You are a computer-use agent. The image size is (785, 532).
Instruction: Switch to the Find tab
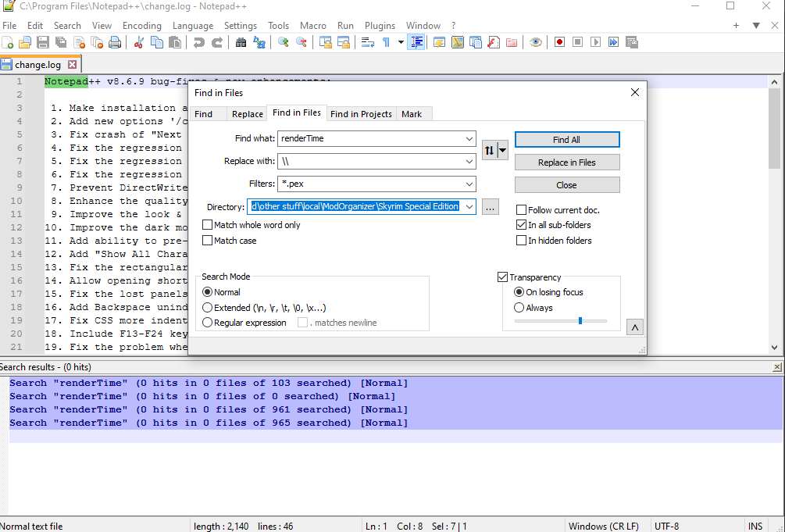(x=203, y=114)
